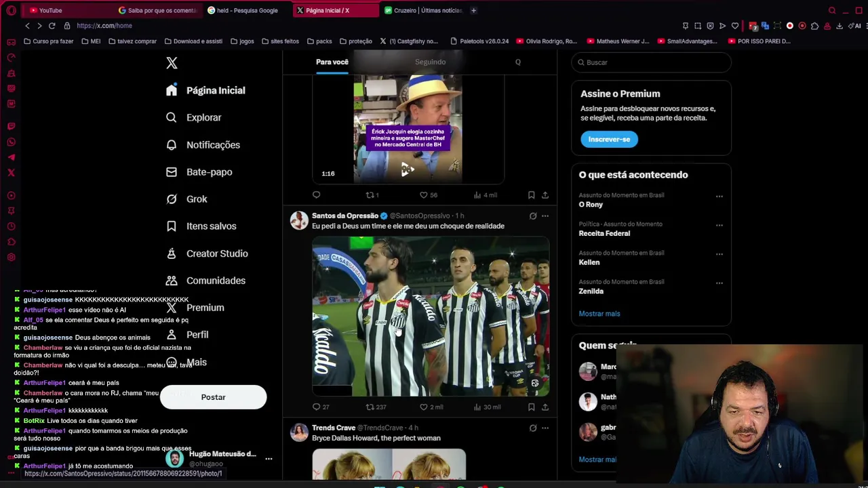The image size is (868, 488).
Task: Open Creator Studio in the X navigation
Action: (x=208, y=253)
